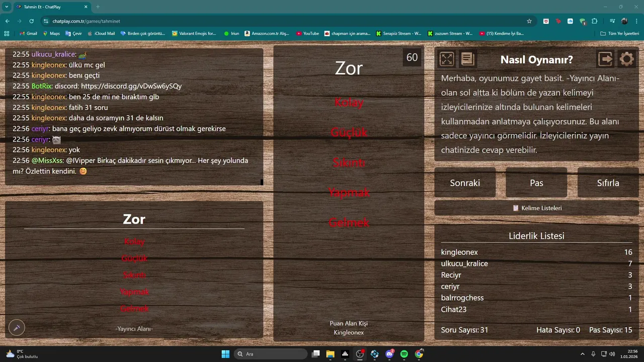Click the green extension with badge 1
This screenshot has width=644, height=362.
pyautogui.click(x=583, y=21)
